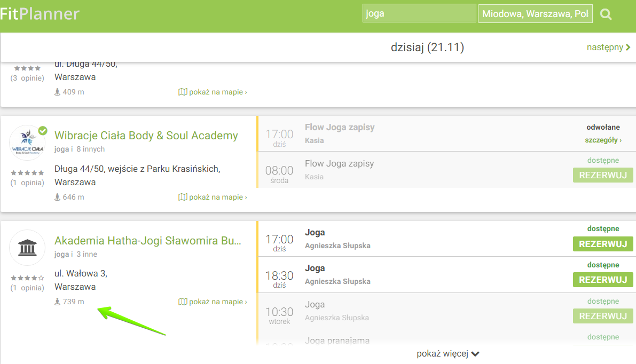636x364 pixels.
Task: Expand list with 'pokaż więcej'
Action: (x=448, y=353)
